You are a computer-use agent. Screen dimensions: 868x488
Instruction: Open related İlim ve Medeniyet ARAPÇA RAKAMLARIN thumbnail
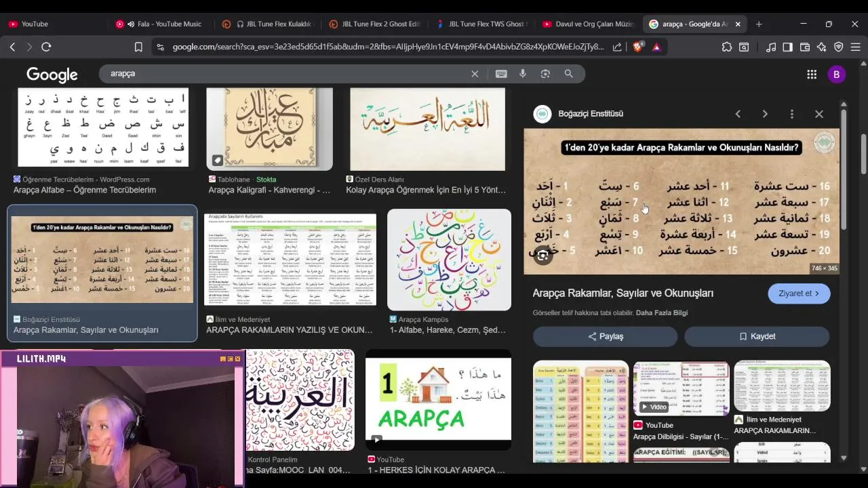[782, 386]
